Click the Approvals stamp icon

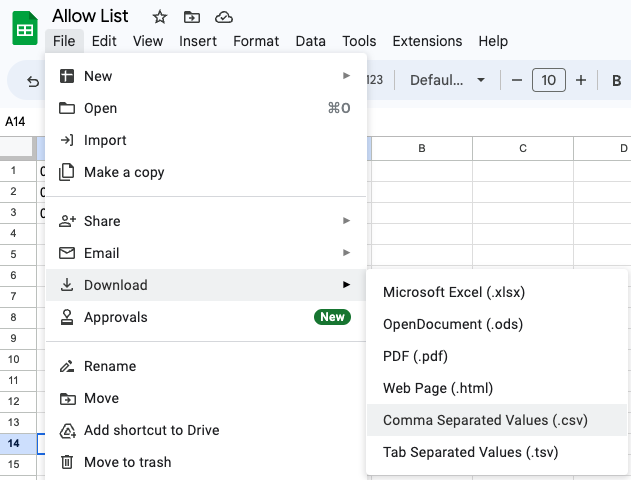click(67, 317)
